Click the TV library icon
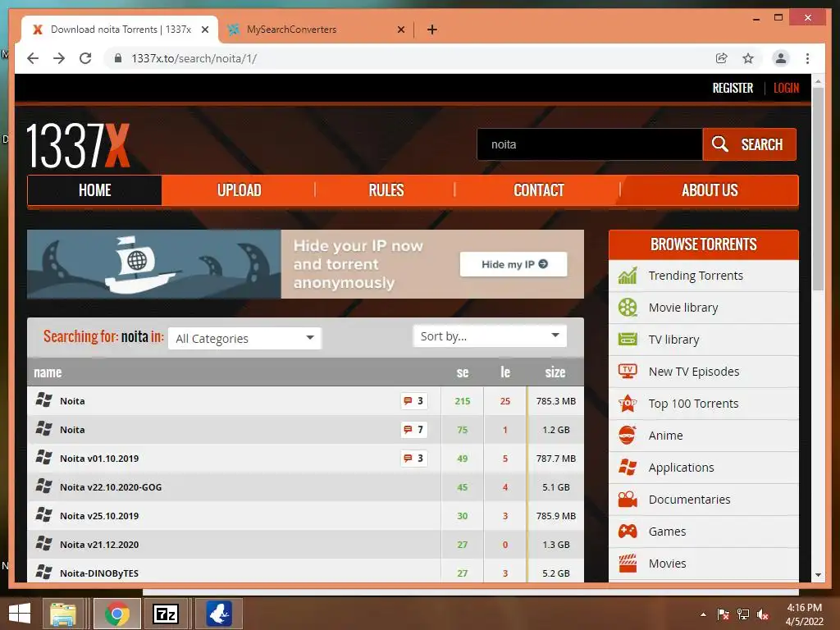Screen dimensions: 840x630 tap(628, 339)
